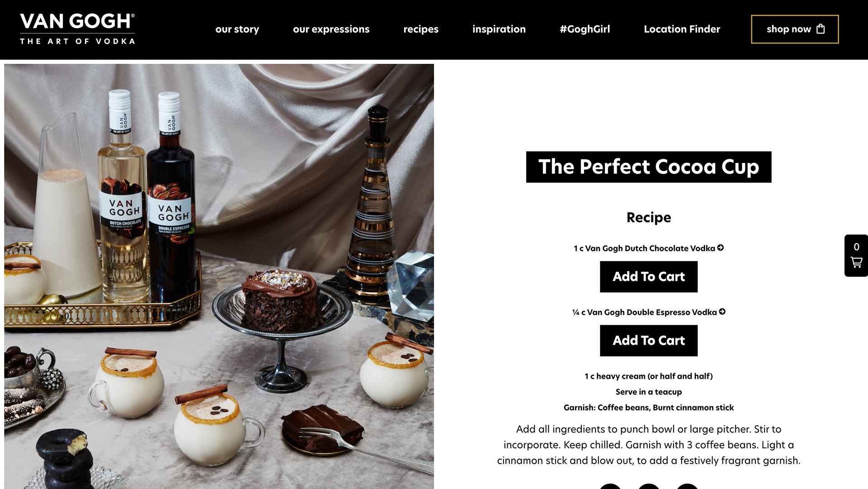Click the cocoa cup recipe photo

[x=219, y=276]
